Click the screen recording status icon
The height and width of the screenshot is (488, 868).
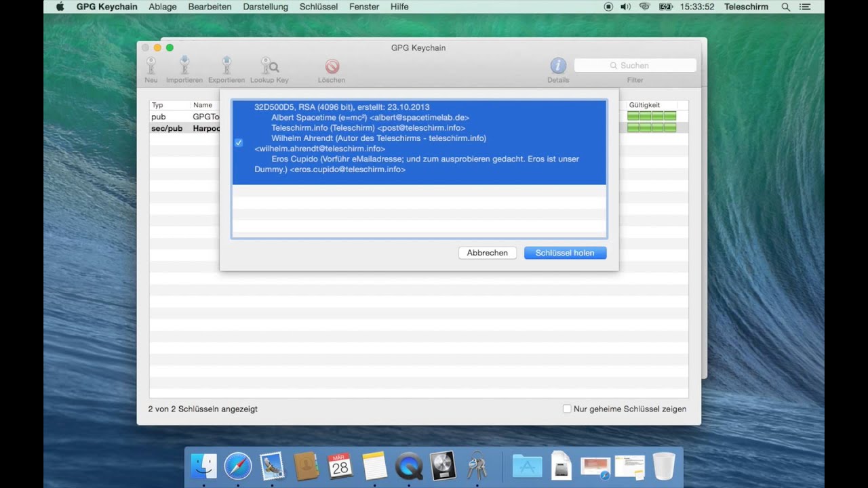tap(608, 7)
